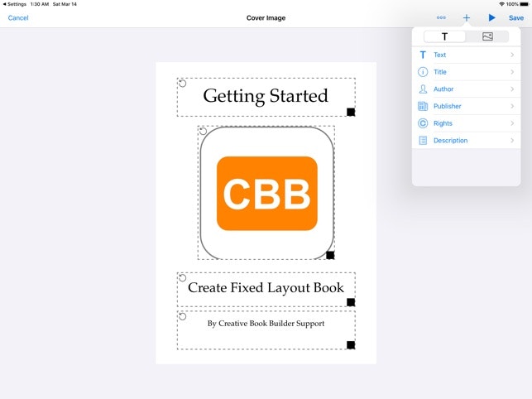Tap the battery indicator in status bar

tap(525, 4)
